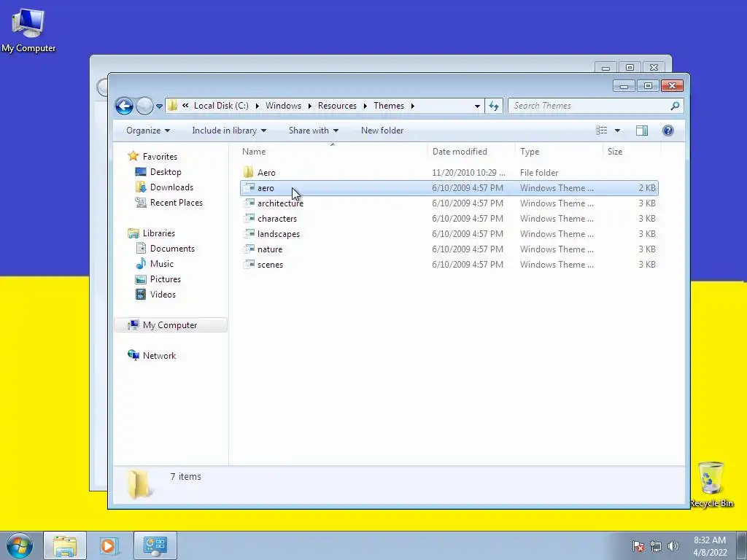
Task: Go back using the Back arrow button
Action: 124,106
